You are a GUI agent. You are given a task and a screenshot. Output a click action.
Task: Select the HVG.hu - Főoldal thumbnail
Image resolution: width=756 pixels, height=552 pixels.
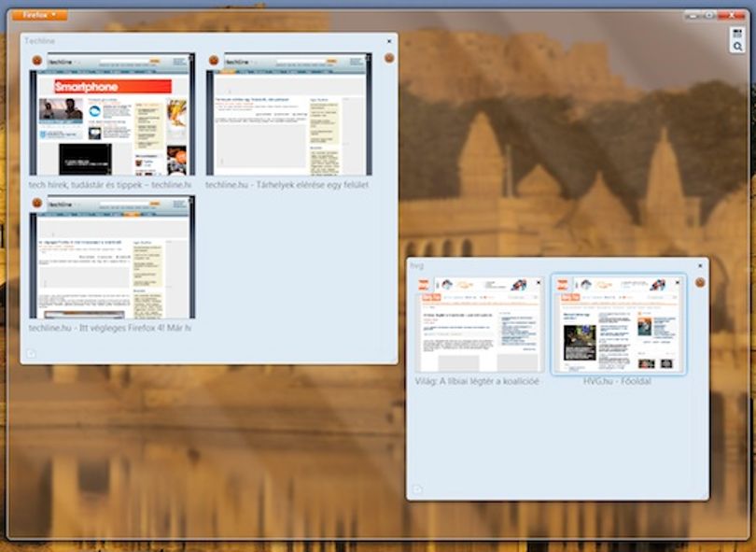pyautogui.click(x=618, y=325)
